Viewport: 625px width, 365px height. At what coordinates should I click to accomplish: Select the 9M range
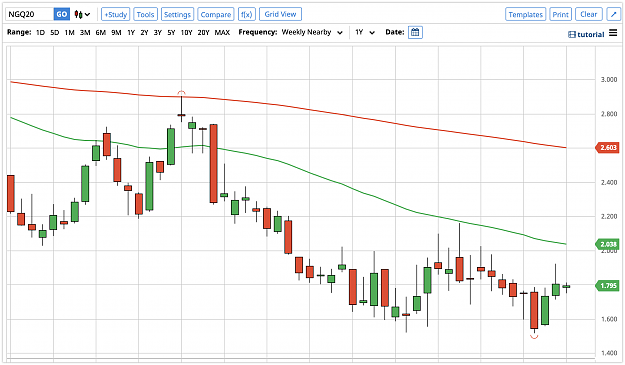tap(116, 33)
